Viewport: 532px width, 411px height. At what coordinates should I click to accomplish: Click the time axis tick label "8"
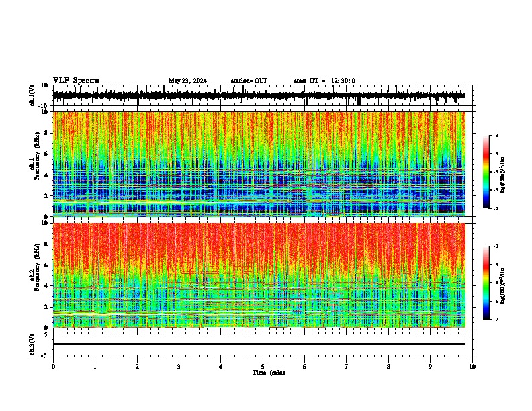coord(388,367)
